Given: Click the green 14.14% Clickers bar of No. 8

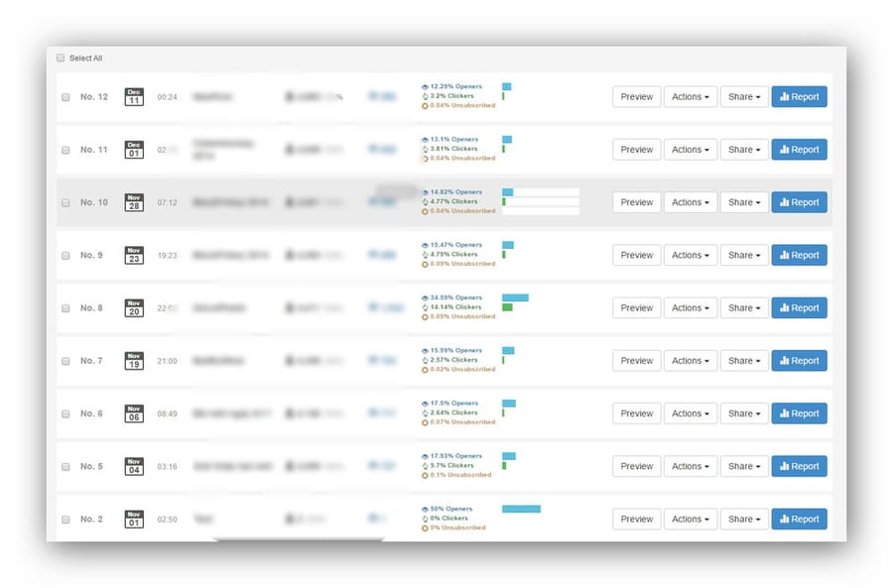Looking at the screenshot, I should click(507, 307).
